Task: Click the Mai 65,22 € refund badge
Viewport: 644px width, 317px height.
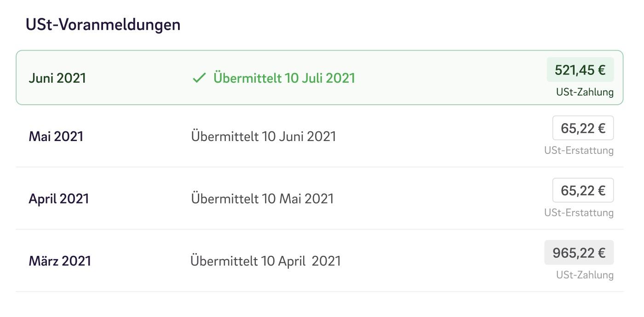Action: 583,128
